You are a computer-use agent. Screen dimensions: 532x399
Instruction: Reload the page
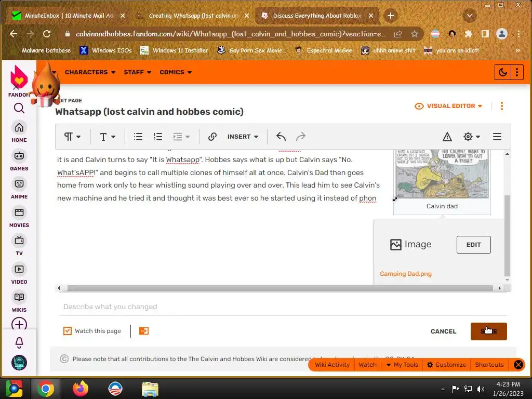(x=47, y=34)
